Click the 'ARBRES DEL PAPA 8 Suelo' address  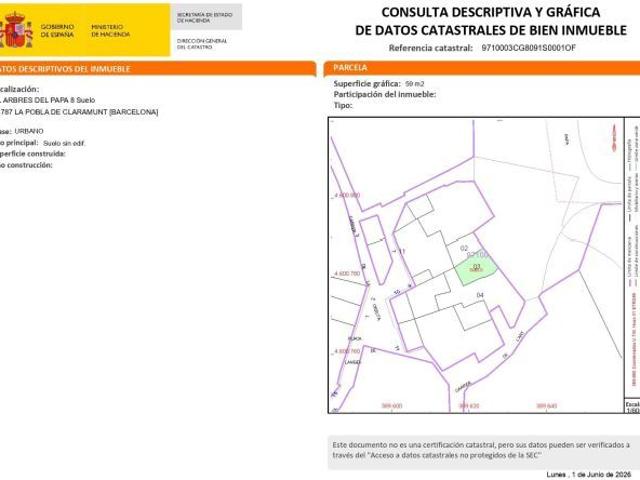pos(48,100)
